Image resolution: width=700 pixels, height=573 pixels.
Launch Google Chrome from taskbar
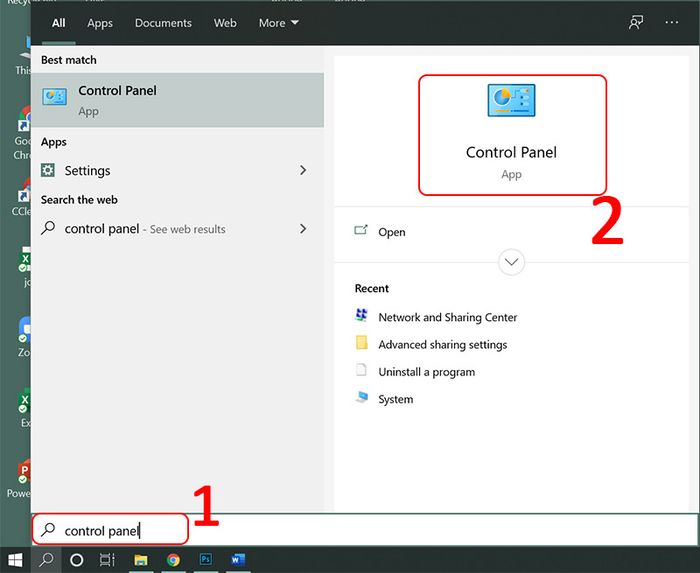(x=173, y=560)
